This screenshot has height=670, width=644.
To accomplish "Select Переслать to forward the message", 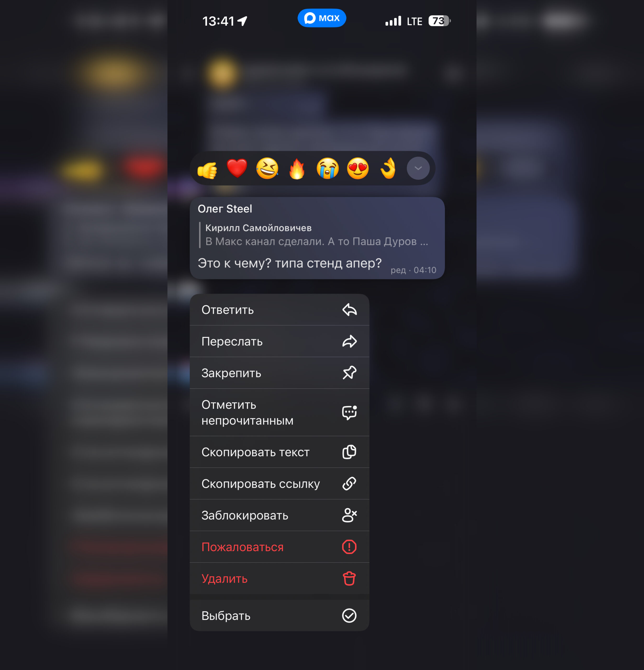I will tap(279, 341).
